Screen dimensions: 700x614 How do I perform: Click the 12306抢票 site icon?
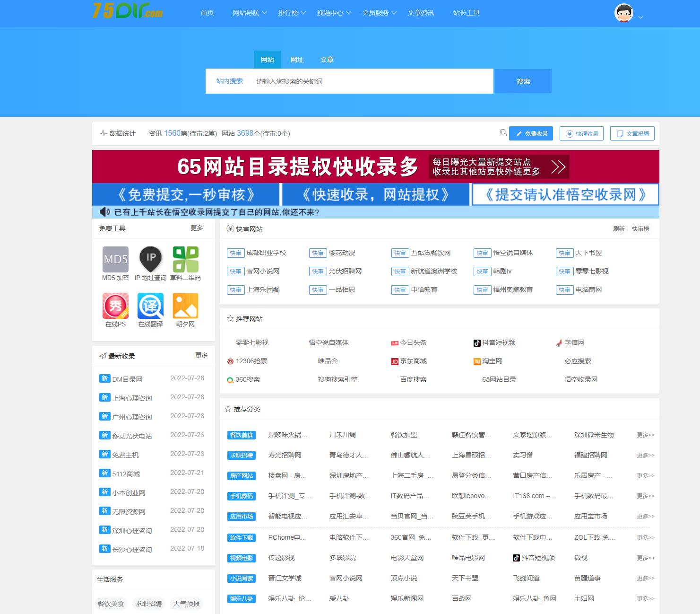[230, 361]
